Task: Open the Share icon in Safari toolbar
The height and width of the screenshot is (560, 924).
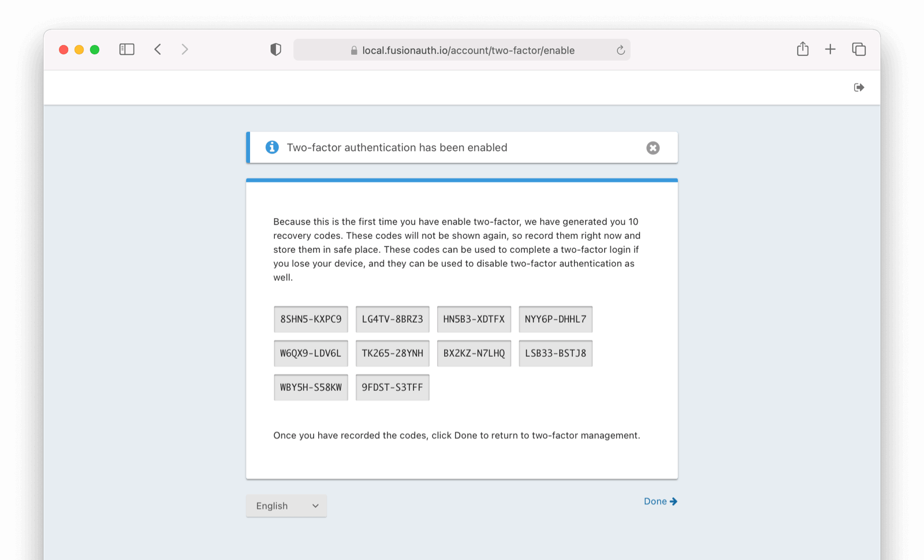Action: coord(803,49)
